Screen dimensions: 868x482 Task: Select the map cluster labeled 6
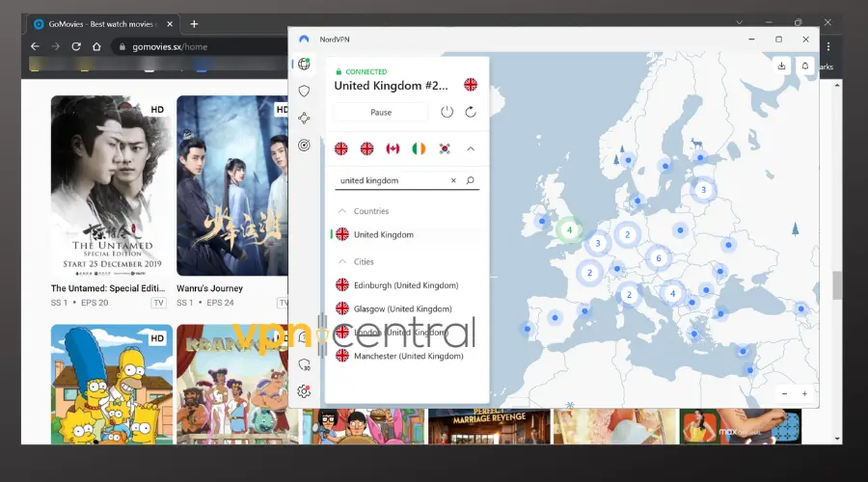click(658, 258)
